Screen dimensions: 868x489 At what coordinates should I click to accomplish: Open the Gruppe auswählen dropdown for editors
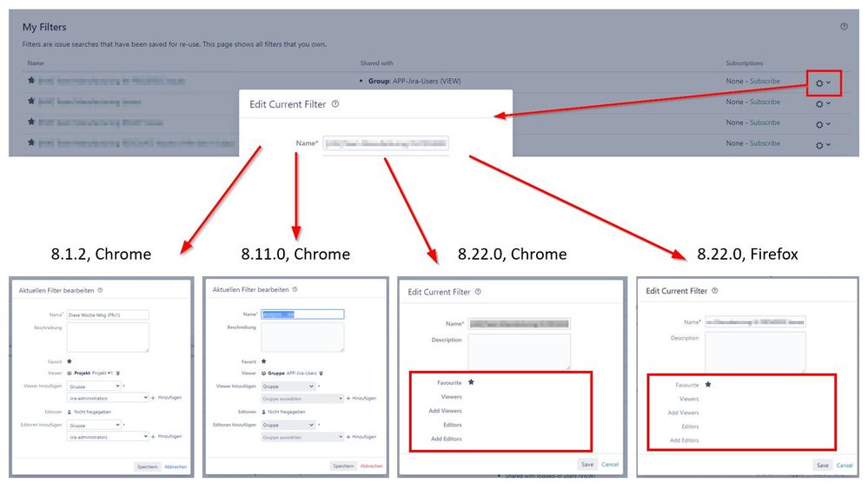[302, 437]
